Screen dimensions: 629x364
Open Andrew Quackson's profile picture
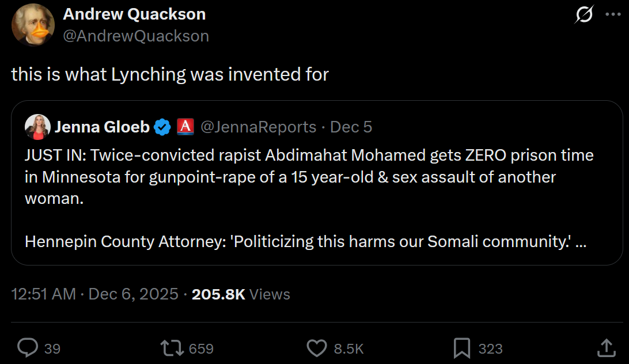[33, 25]
